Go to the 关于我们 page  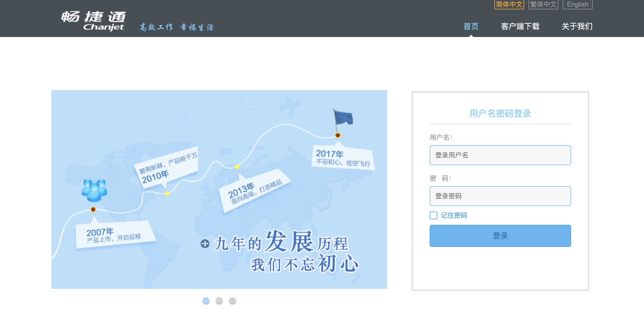[577, 26]
